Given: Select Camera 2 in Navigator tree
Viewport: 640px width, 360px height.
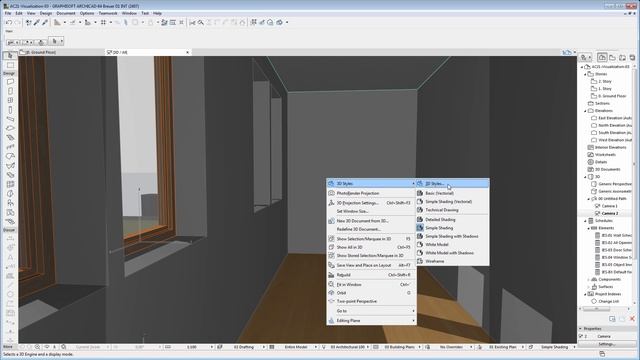Looking at the screenshot, I should [x=609, y=213].
